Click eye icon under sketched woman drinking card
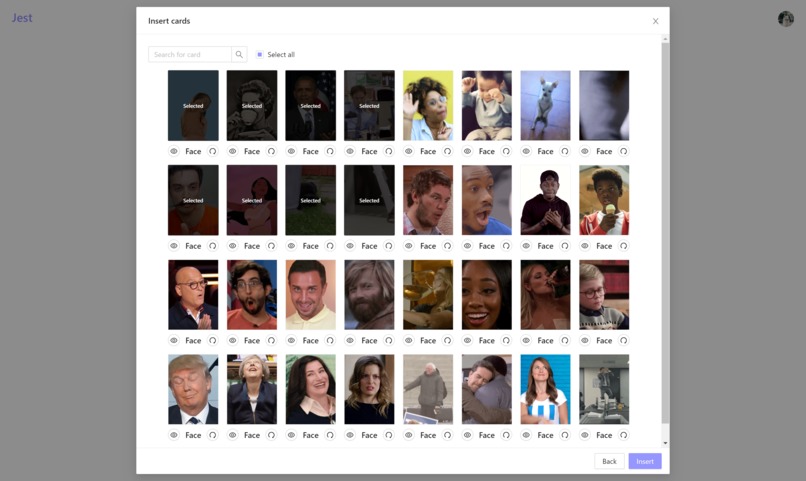Image resolution: width=806 pixels, height=481 pixels. 232,151
